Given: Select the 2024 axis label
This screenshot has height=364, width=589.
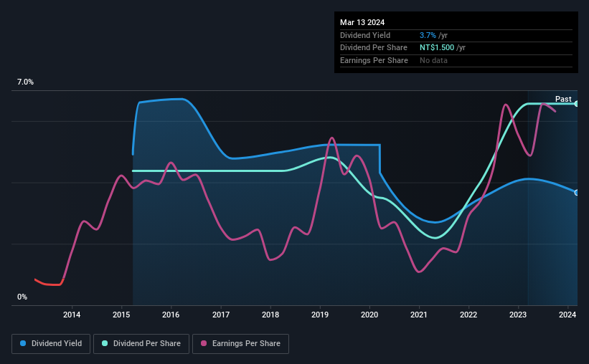Looking at the screenshot, I should (x=567, y=315).
